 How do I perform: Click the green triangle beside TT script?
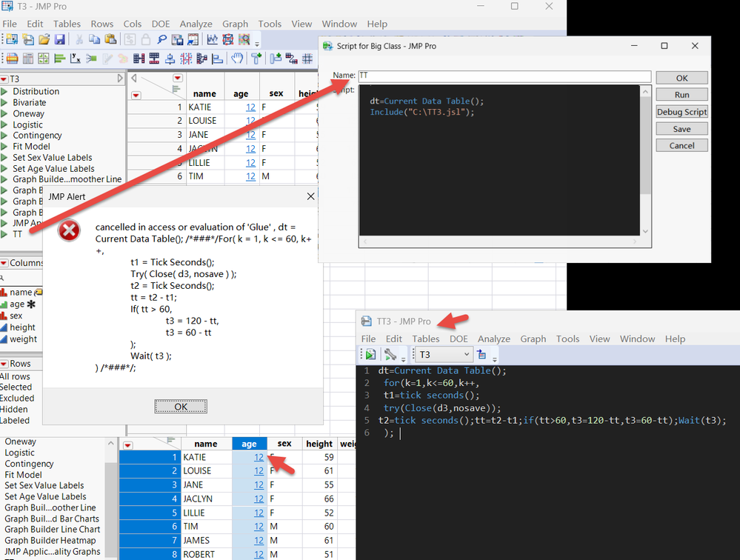pyautogui.click(x=4, y=234)
